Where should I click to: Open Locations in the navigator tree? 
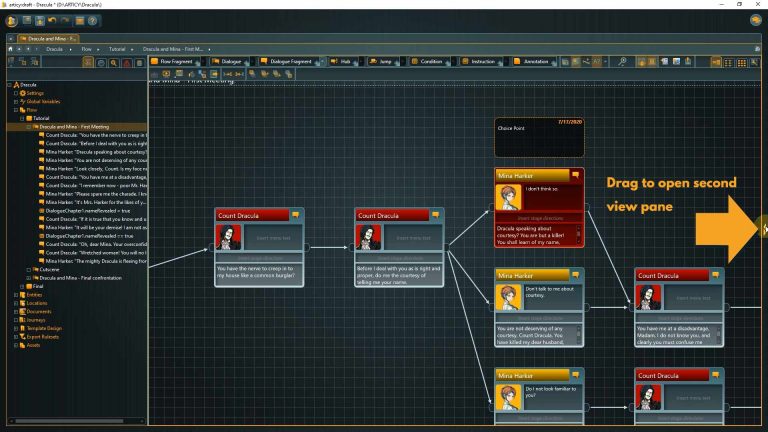pyautogui.click(x=37, y=303)
